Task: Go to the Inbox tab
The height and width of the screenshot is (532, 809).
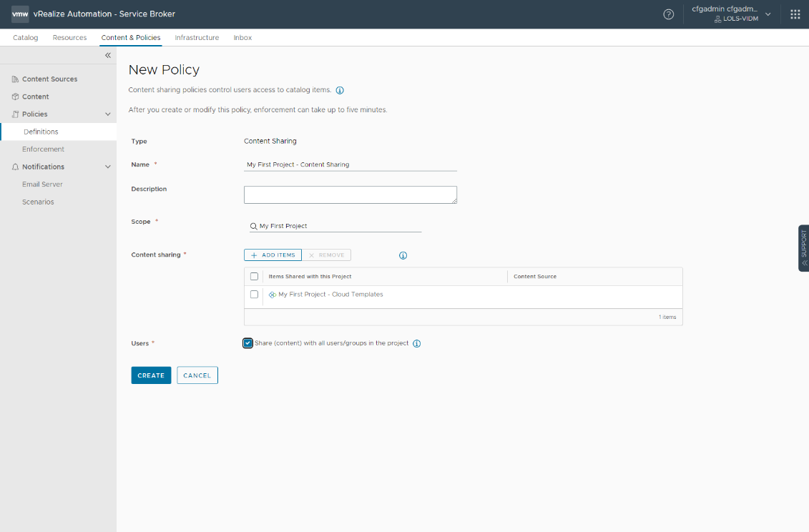Action: (242, 38)
